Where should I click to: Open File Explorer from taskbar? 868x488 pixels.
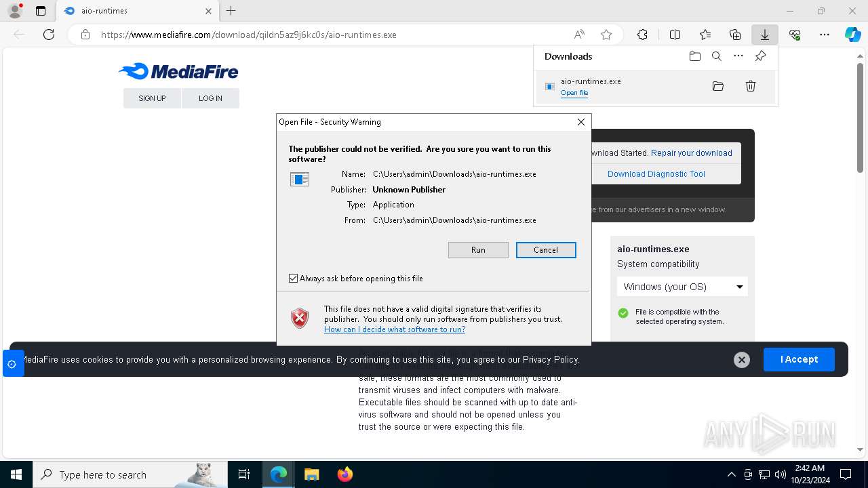[x=311, y=474]
